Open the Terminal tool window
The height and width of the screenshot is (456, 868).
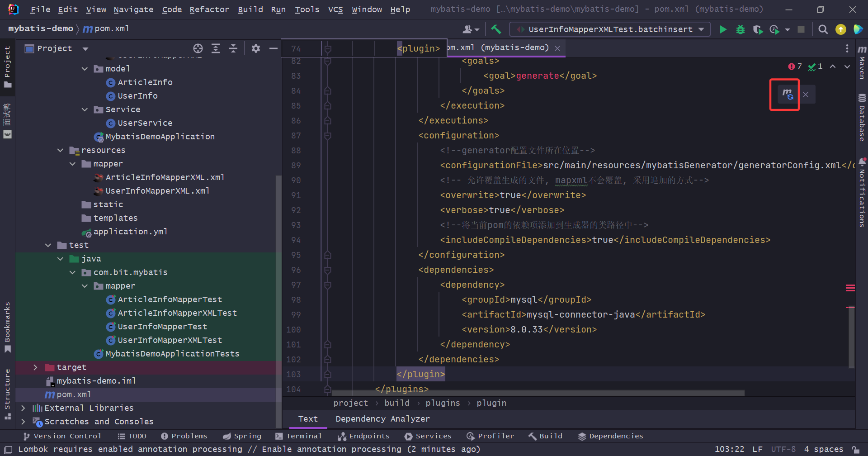click(x=298, y=436)
